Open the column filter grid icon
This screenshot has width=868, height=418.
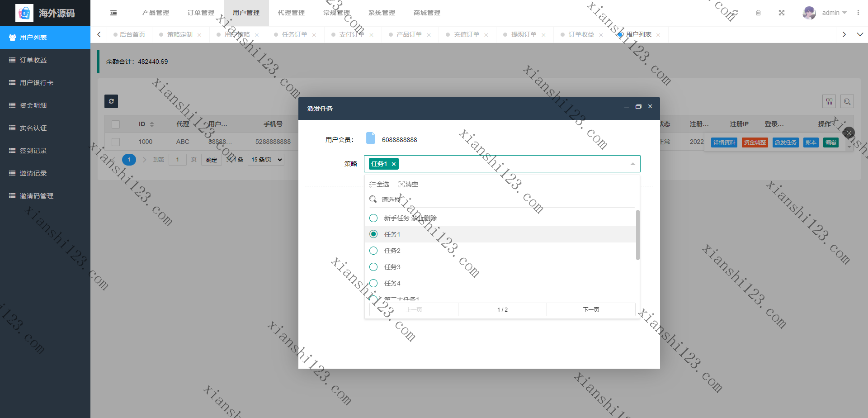point(829,101)
